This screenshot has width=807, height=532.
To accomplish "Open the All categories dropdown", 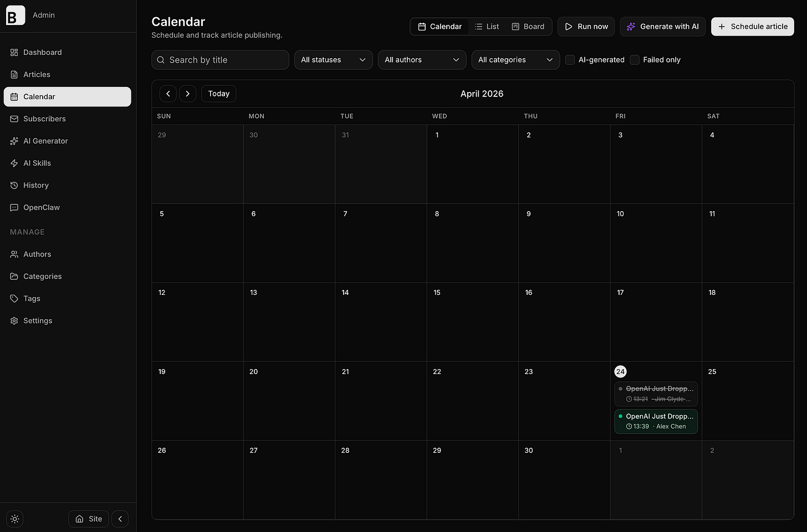I will click(x=515, y=59).
